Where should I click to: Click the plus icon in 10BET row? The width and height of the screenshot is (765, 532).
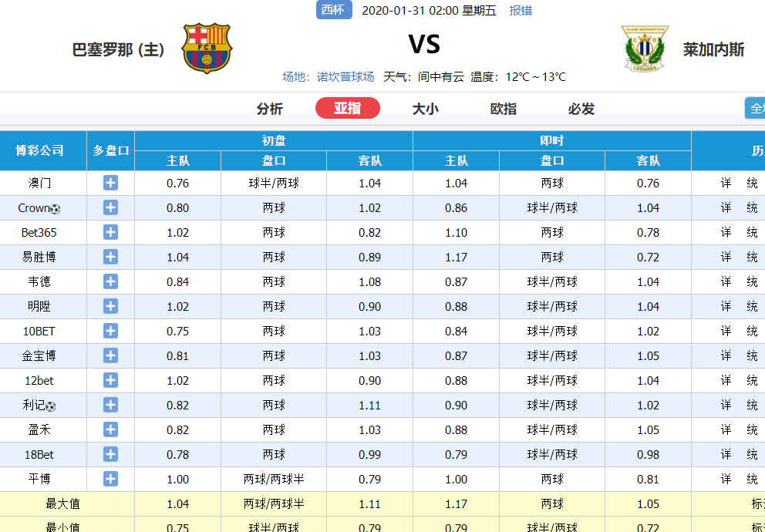[110, 331]
